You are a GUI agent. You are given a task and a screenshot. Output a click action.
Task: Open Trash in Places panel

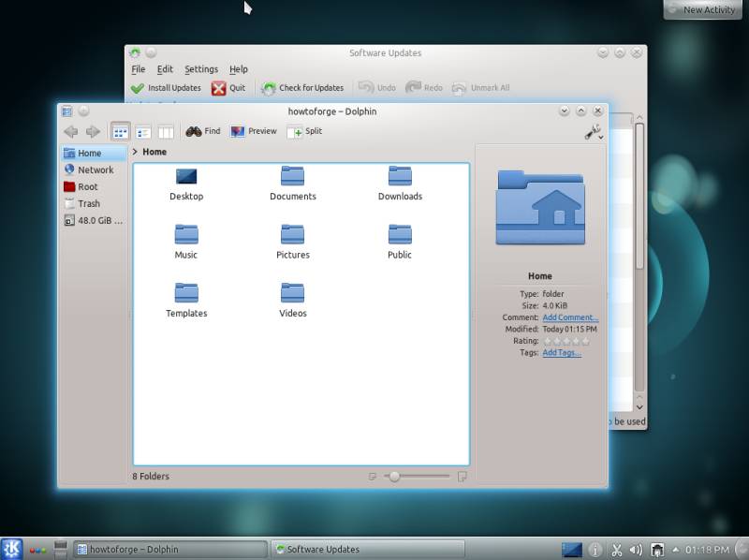(94, 203)
